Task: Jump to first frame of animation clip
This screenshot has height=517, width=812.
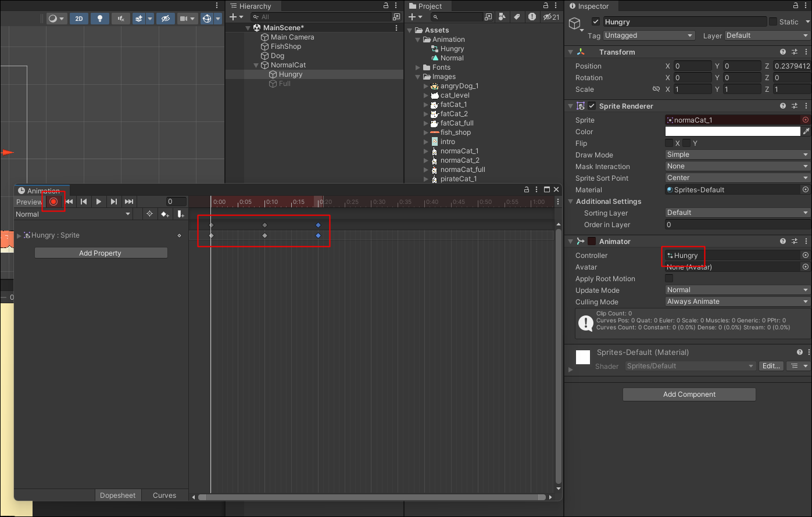Action: point(69,202)
